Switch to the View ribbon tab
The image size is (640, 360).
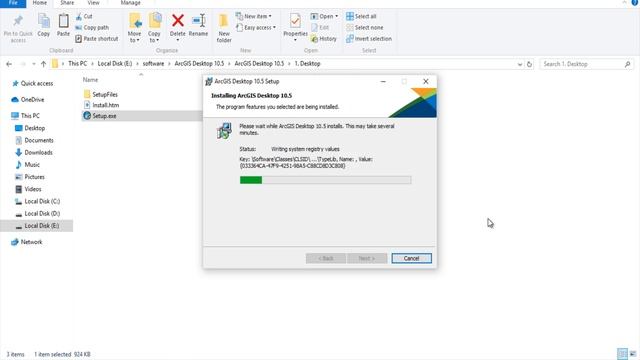click(x=93, y=3)
